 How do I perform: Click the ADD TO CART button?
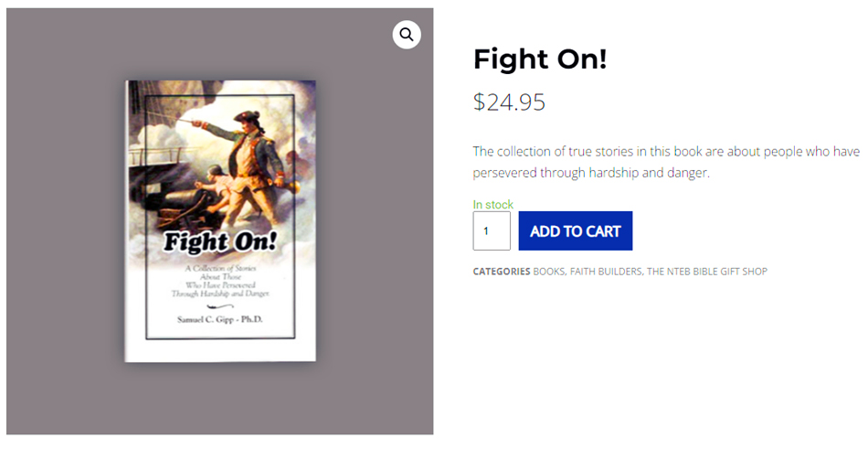(575, 231)
